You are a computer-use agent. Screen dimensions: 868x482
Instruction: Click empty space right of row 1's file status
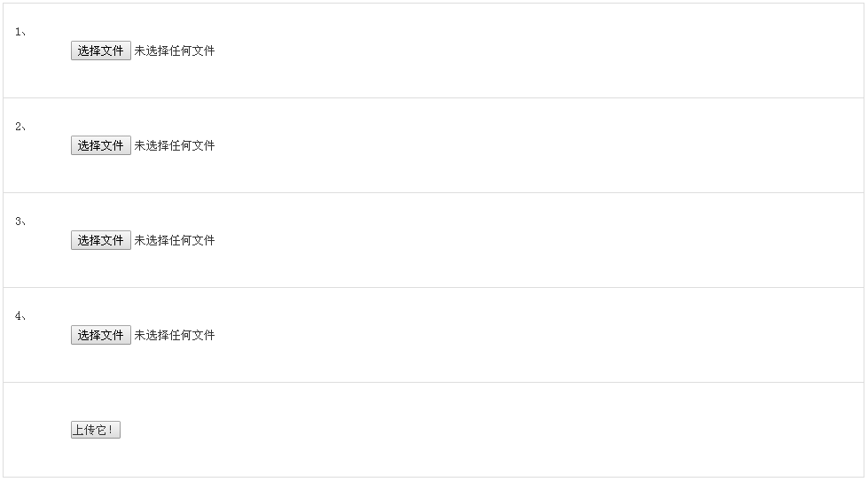point(532,51)
